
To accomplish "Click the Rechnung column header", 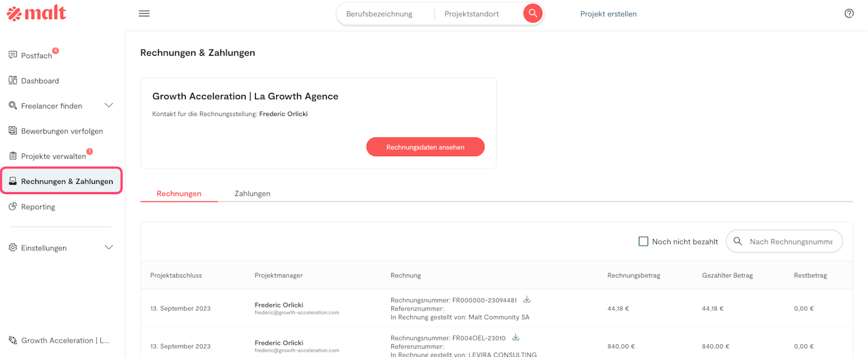I will tap(406, 275).
